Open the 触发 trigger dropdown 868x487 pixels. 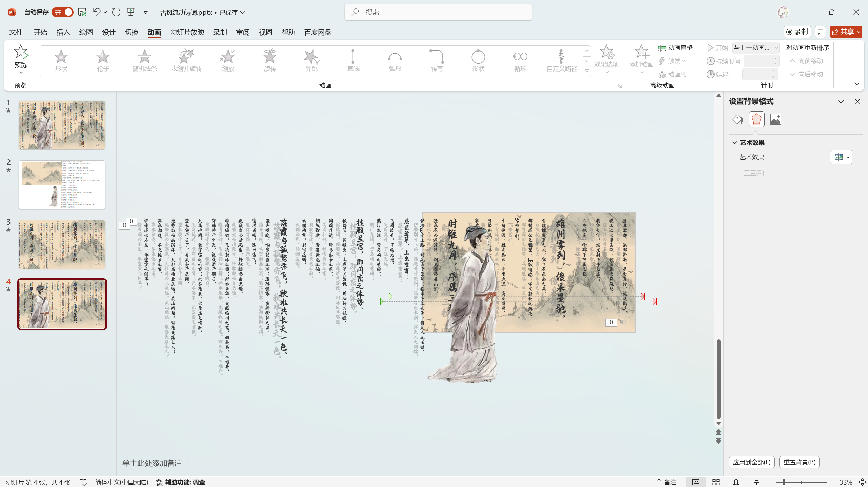(x=673, y=61)
